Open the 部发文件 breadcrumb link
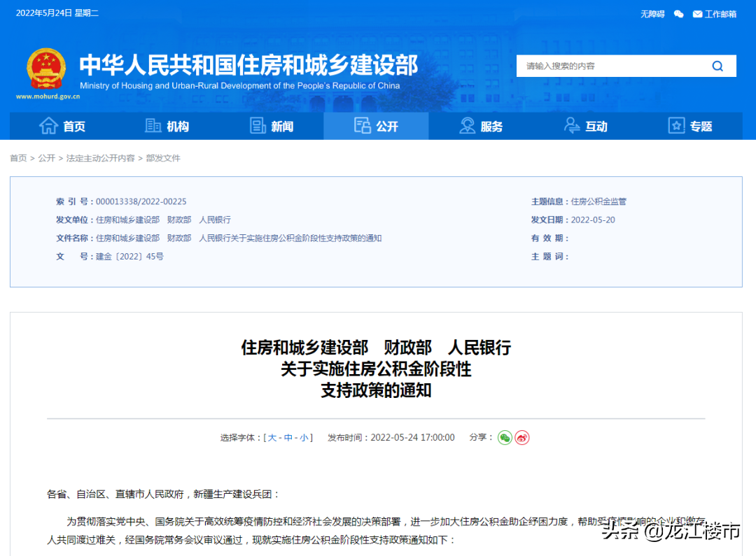Image resolution: width=756 pixels, height=556 pixels. (x=163, y=158)
